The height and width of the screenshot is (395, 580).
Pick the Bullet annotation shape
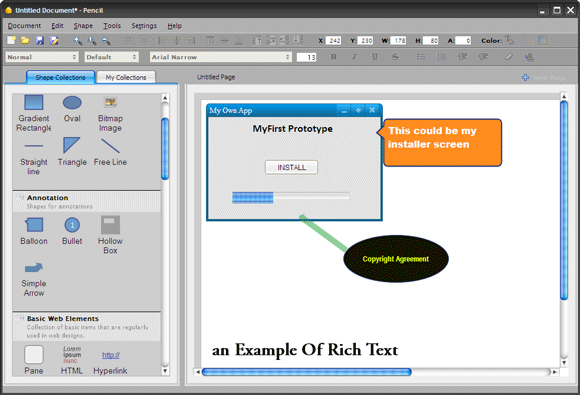coord(72,231)
